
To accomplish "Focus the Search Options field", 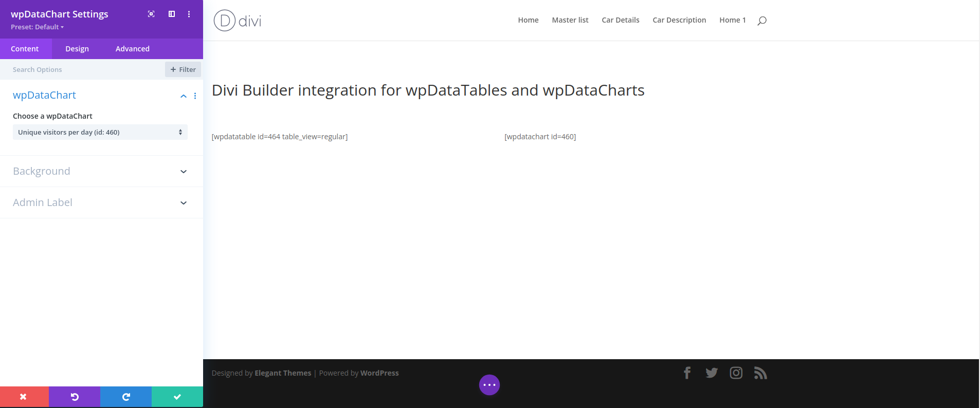I will click(x=82, y=69).
